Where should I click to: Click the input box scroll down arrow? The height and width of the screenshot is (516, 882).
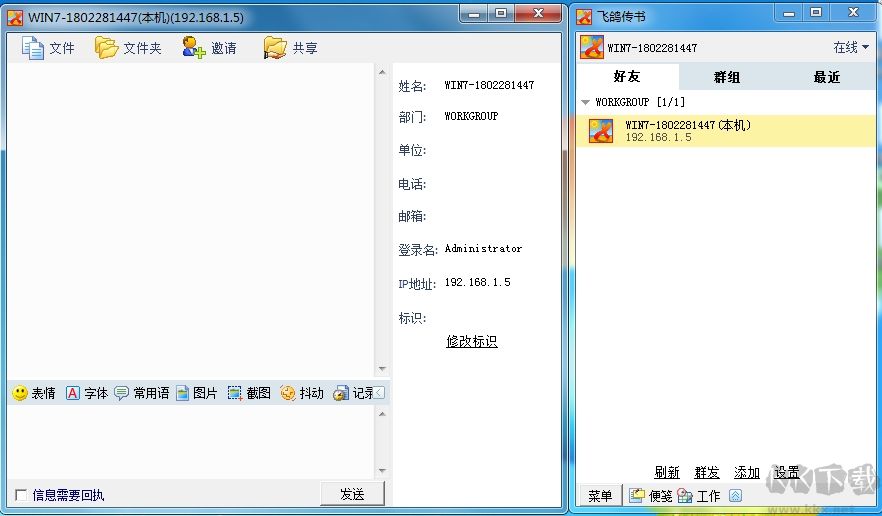tap(382, 470)
